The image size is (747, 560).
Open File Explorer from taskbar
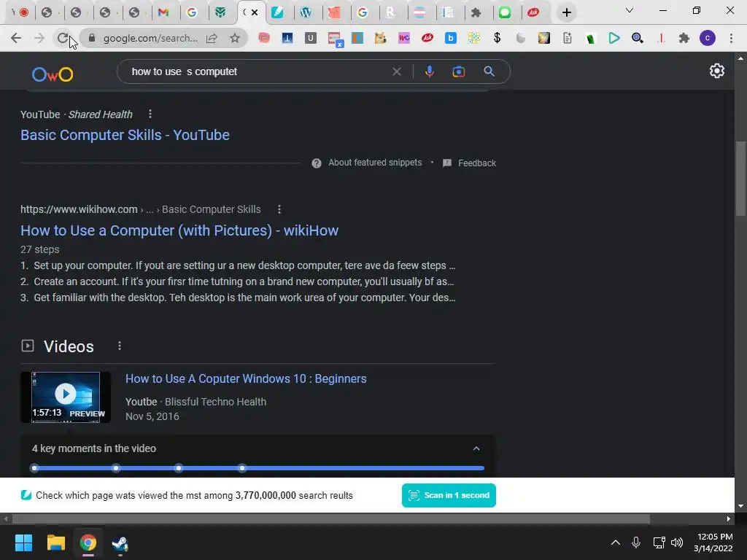[55, 542]
